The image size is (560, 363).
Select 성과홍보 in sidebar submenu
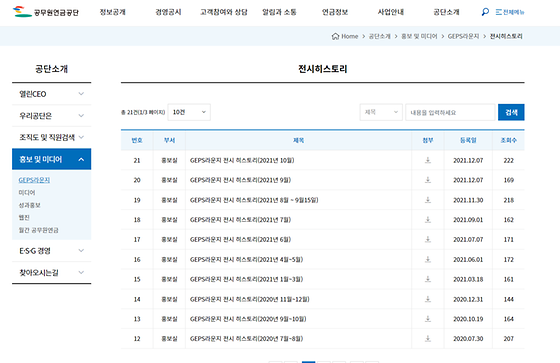click(x=29, y=205)
